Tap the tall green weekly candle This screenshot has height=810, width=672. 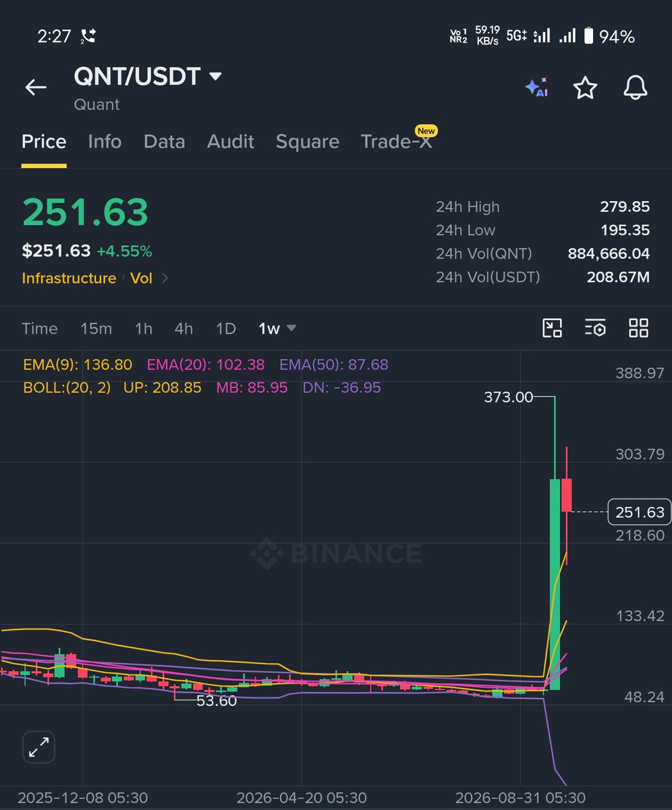coord(555,584)
